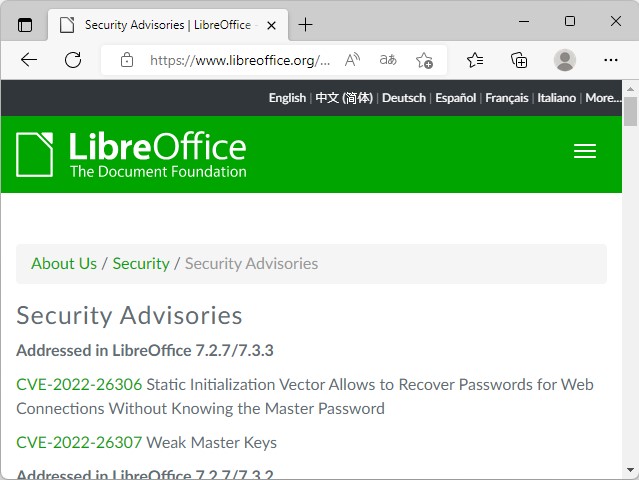Expand More languages list
This screenshot has height=480, width=639.
click(x=603, y=98)
